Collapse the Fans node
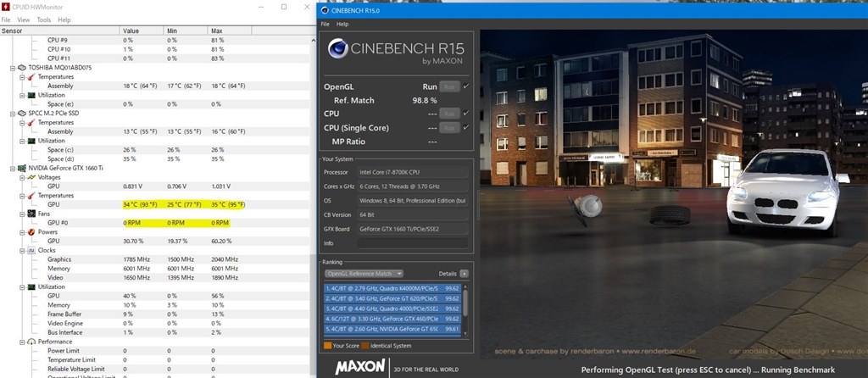 (x=22, y=214)
